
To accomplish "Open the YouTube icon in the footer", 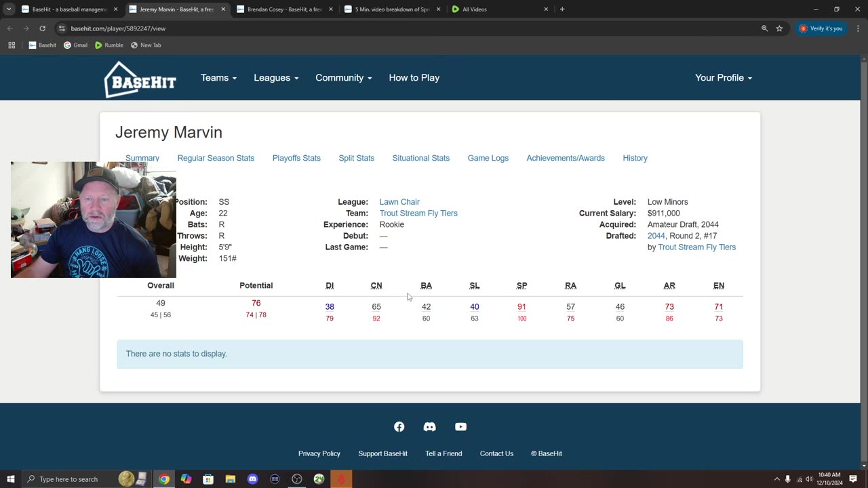I will [x=460, y=426].
